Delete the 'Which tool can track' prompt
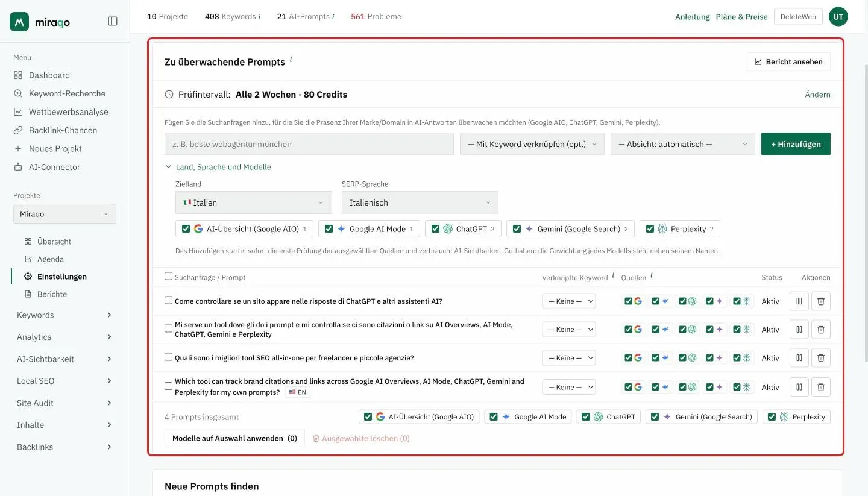Screen dimensions: 868x496 click(821, 387)
